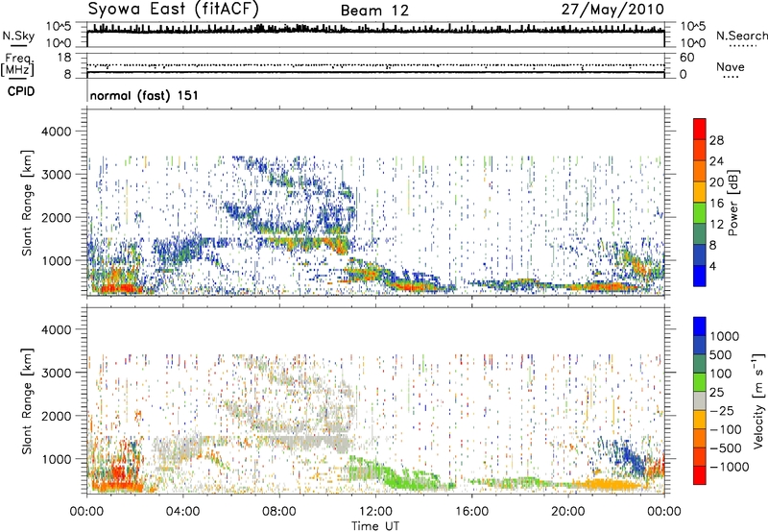Click the light green 12–16 dB Power colorbar segment
This screenshot has height=532, width=768.
coord(700,212)
